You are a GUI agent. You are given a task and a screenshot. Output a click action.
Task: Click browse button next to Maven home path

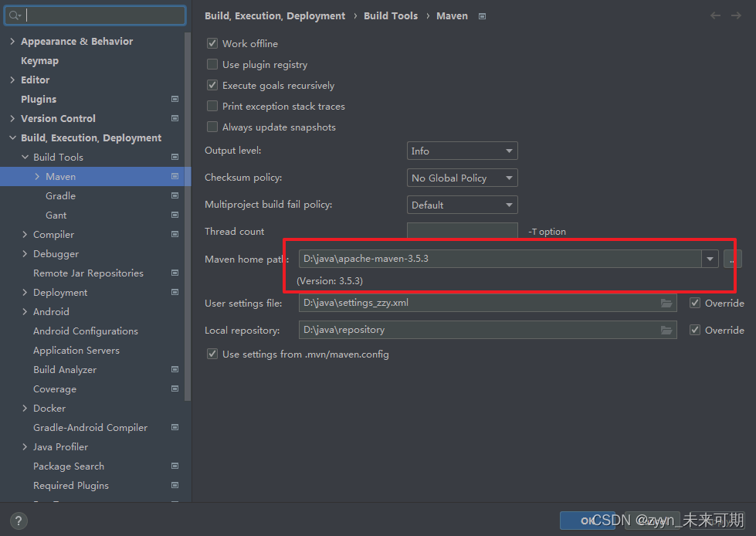732,259
